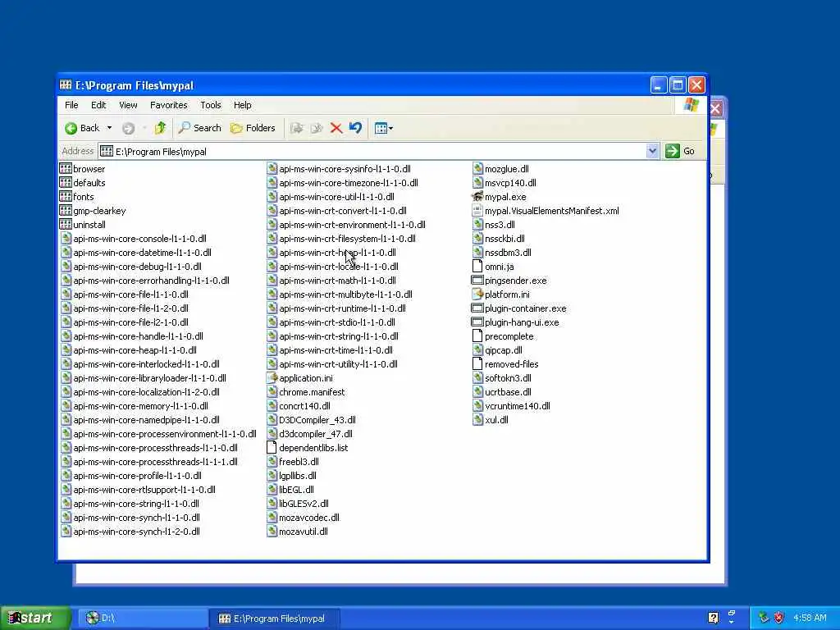Click the Windows Start button
The height and width of the screenshot is (630, 840).
coord(35,618)
